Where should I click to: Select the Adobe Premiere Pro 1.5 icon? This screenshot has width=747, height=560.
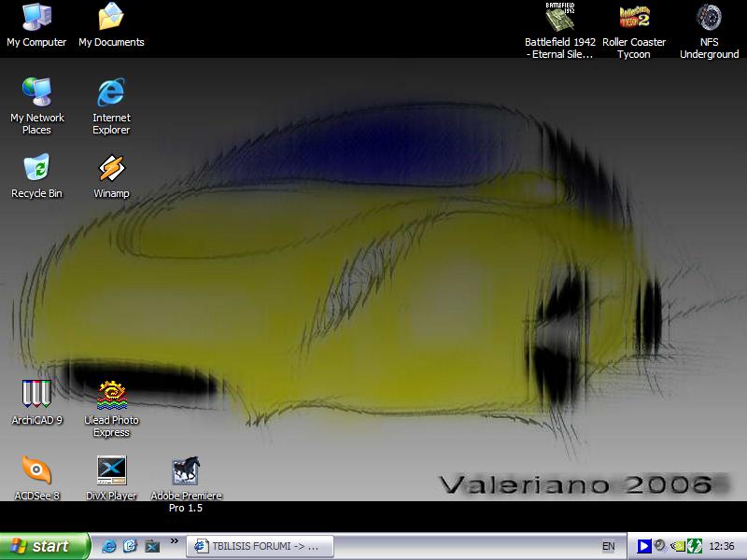(186, 471)
